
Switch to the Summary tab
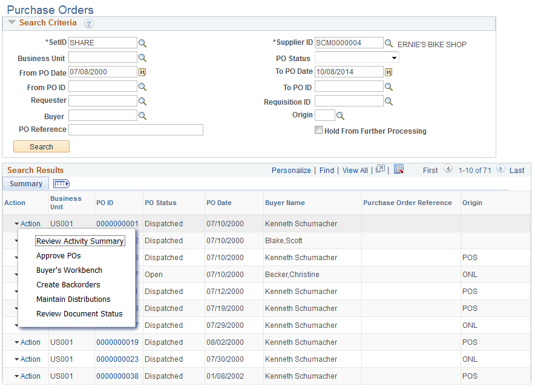coord(25,183)
